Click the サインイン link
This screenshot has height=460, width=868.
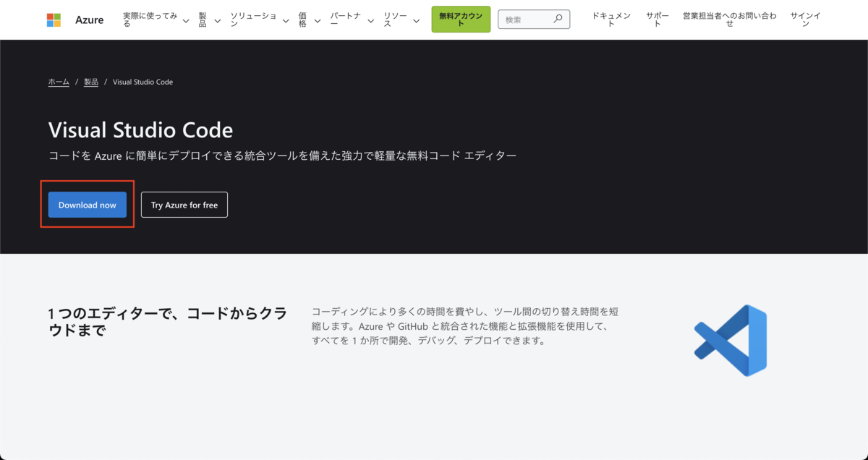[805, 20]
